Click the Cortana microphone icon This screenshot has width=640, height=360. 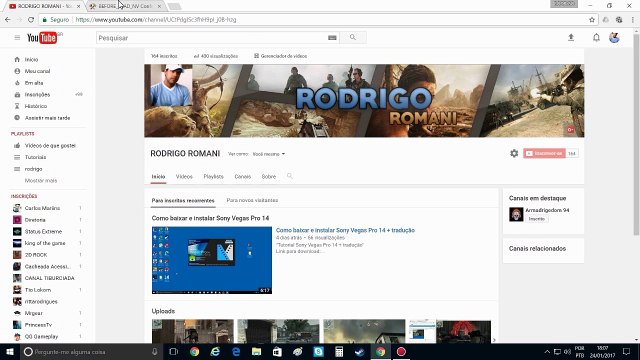(155, 351)
